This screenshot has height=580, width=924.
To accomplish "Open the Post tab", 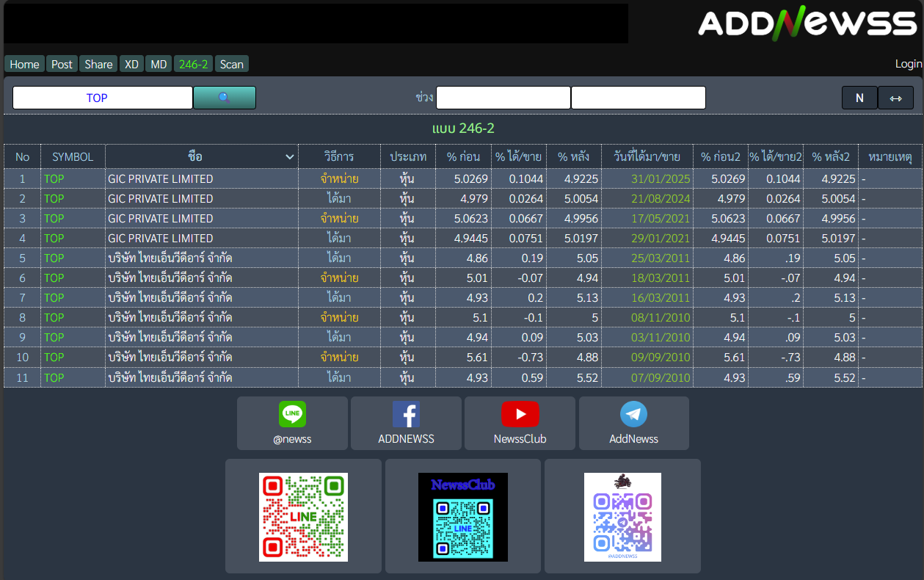I will click(x=62, y=64).
